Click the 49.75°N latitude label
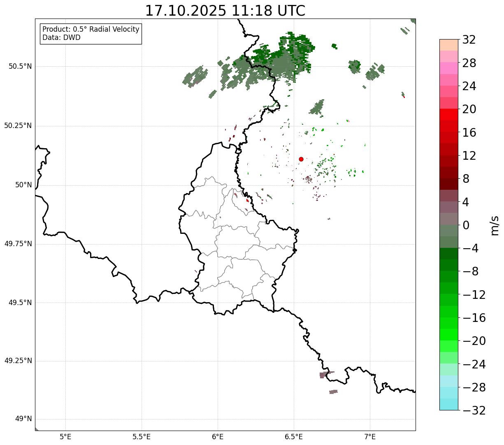This screenshot has height=445, width=504. (18, 244)
